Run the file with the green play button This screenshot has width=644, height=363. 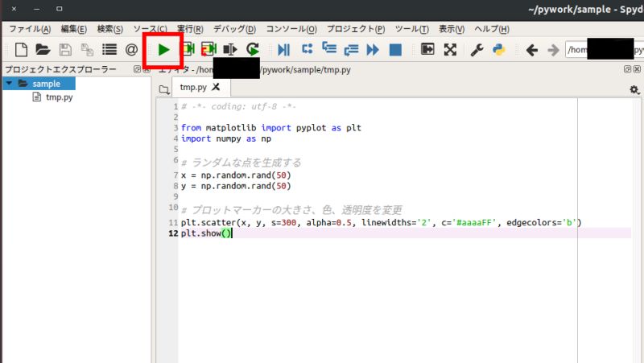click(x=163, y=50)
